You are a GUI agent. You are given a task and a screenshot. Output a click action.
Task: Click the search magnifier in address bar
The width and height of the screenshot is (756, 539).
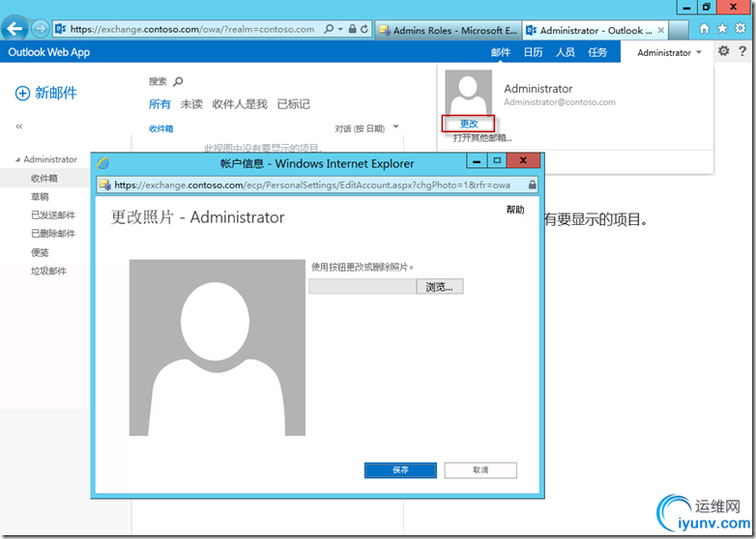click(329, 29)
